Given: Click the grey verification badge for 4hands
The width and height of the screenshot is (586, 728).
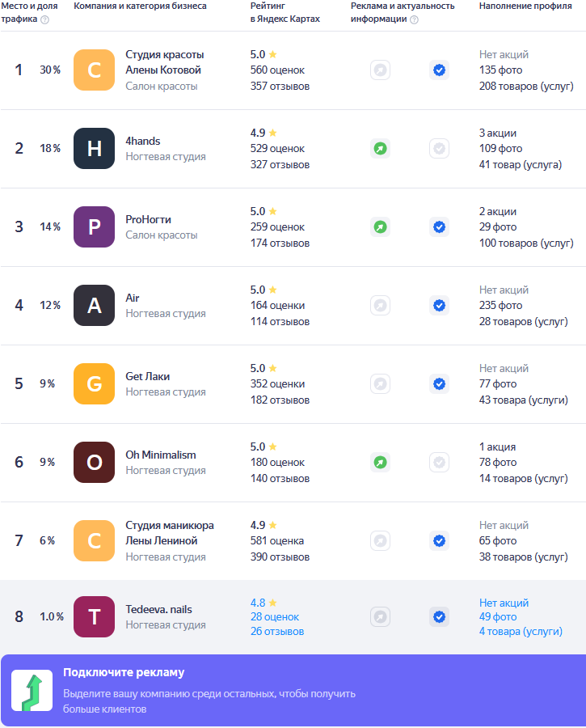Looking at the screenshot, I should pos(439,149).
